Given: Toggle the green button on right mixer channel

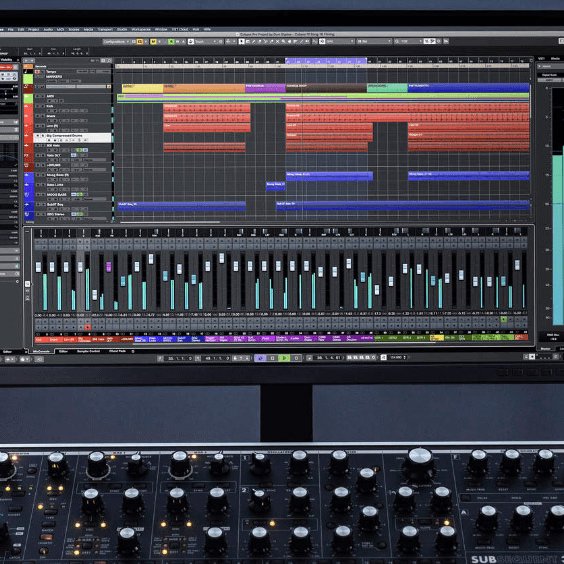Looking at the screenshot, I should [504, 319].
